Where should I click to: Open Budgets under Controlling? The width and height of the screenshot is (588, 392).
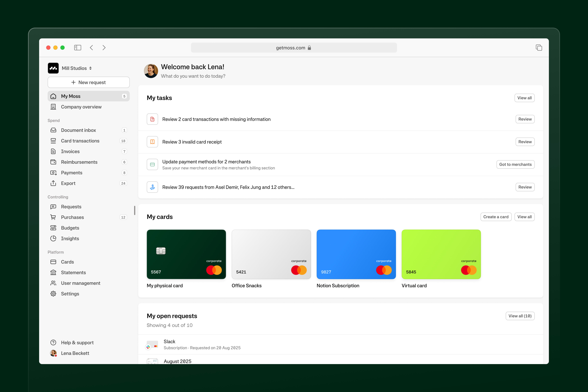click(x=70, y=228)
